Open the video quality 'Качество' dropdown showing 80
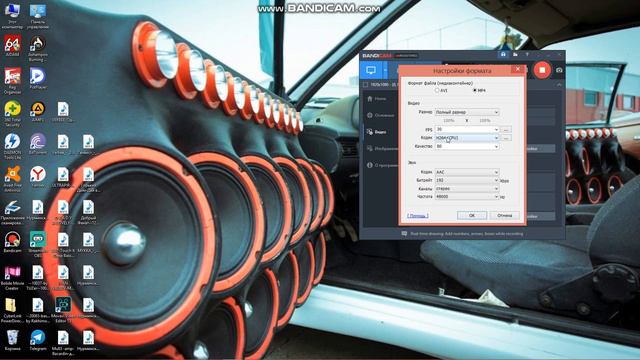640x360 pixels. 467,146
